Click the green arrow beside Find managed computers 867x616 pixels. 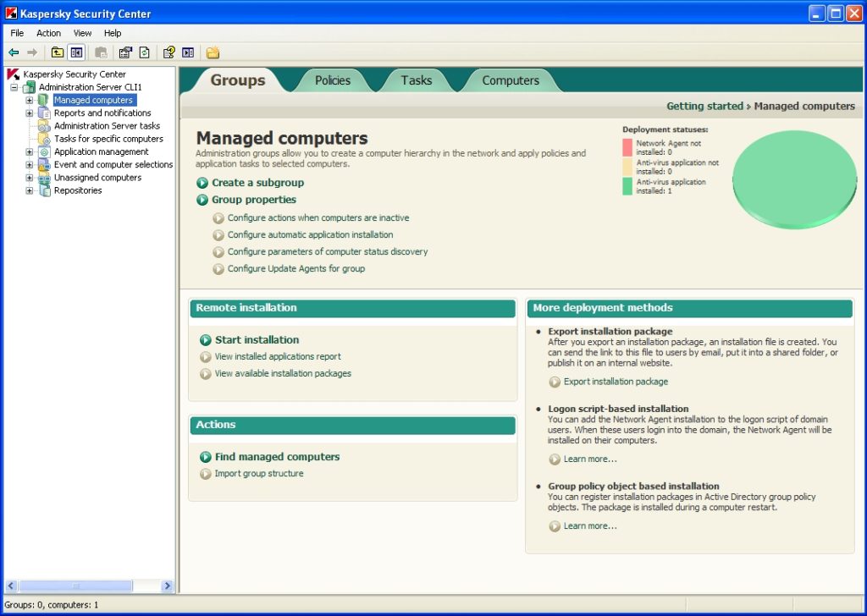(x=206, y=457)
